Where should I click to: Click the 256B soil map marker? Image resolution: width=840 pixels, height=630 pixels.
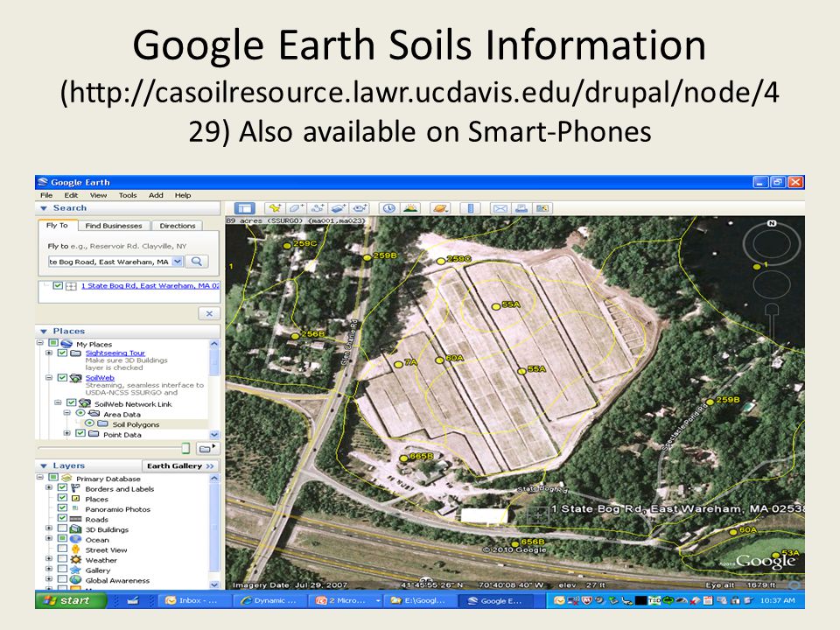pos(295,336)
